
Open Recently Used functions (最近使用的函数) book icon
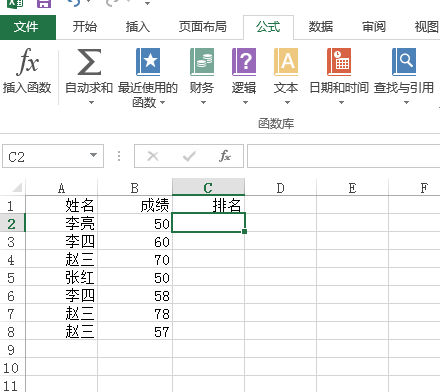[148, 62]
